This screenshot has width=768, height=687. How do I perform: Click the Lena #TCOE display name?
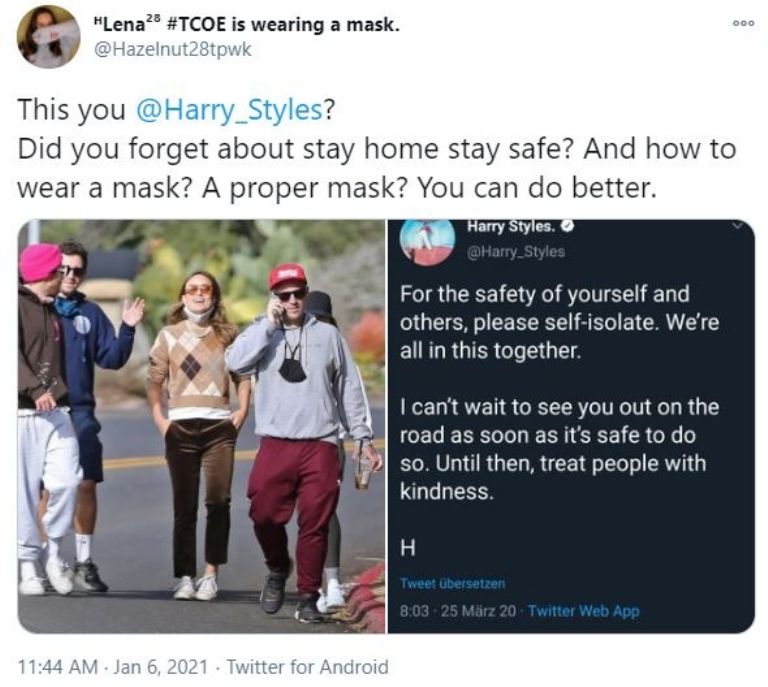click(x=246, y=24)
